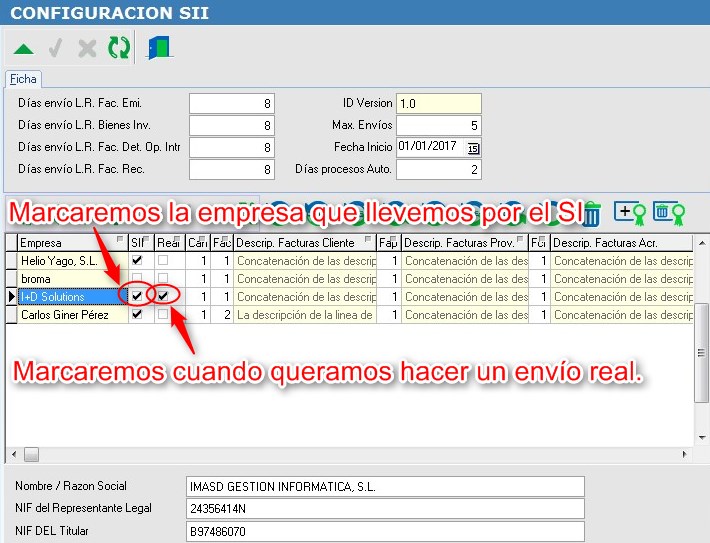Open Descrip. Facturas Cliente column filter
Image resolution: width=710 pixels, height=543 pixels.
click(x=368, y=242)
